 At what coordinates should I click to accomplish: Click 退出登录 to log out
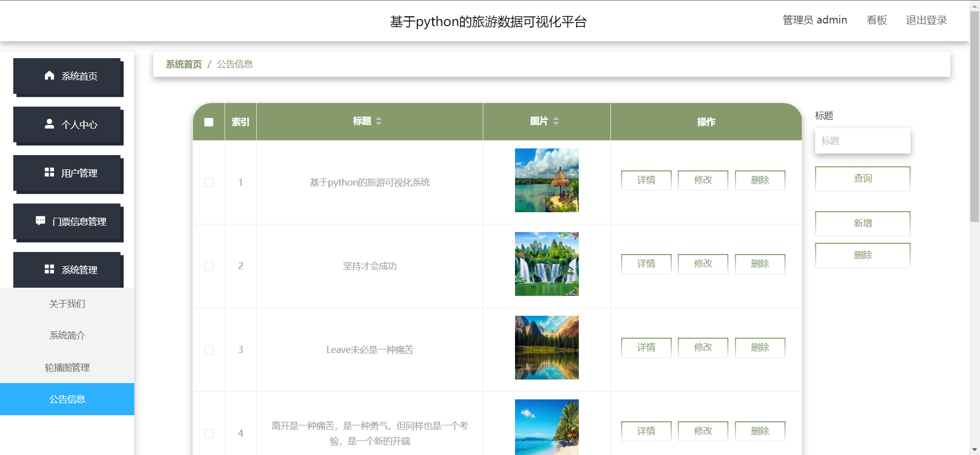coord(926,20)
